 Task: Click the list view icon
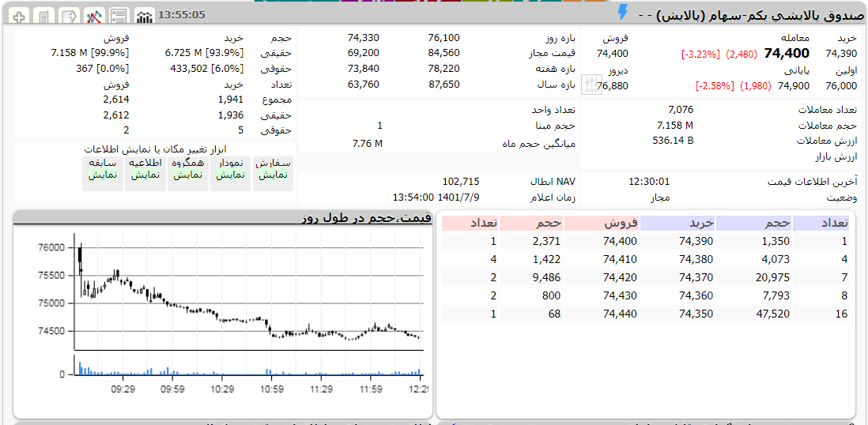[x=119, y=17]
